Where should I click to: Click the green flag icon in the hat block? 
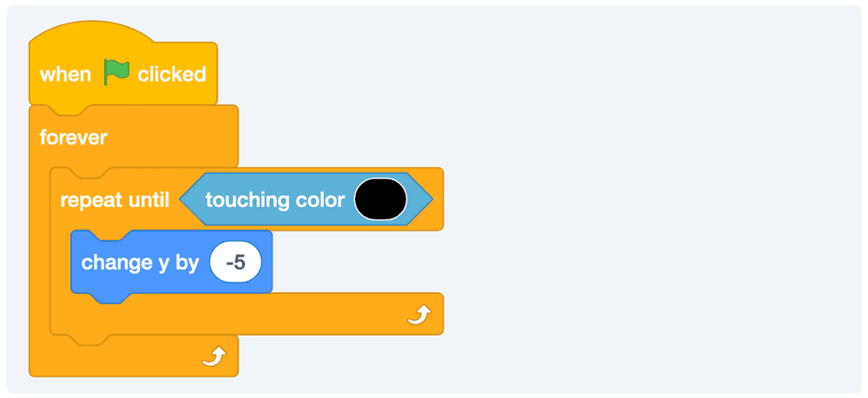pyautogui.click(x=116, y=74)
